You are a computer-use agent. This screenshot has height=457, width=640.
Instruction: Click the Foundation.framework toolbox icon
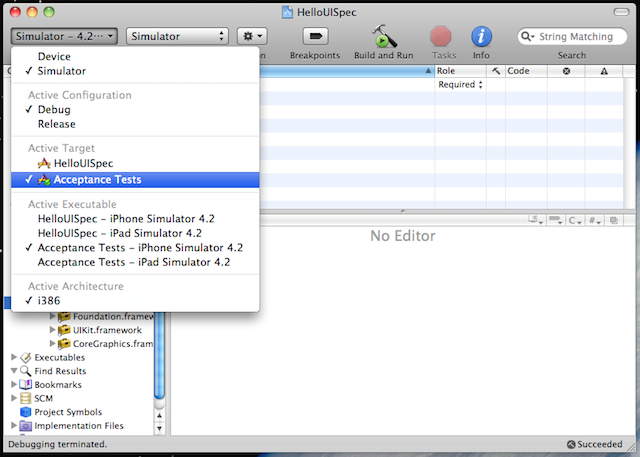click(64, 316)
